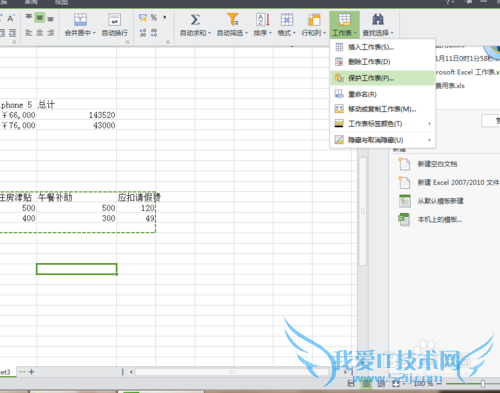Viewport: 500px width, 393px height.
Task: Select the cell containing 43000
Action: pos(76,125)
